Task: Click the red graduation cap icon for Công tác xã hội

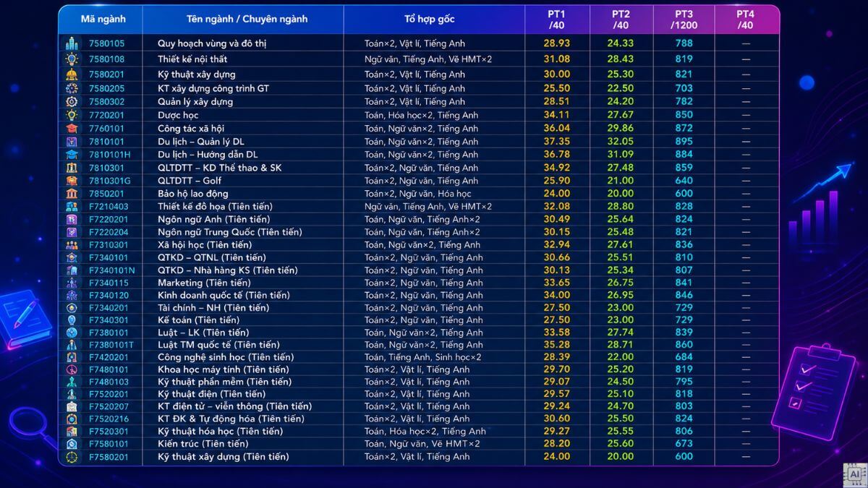Action: (72, 129)
